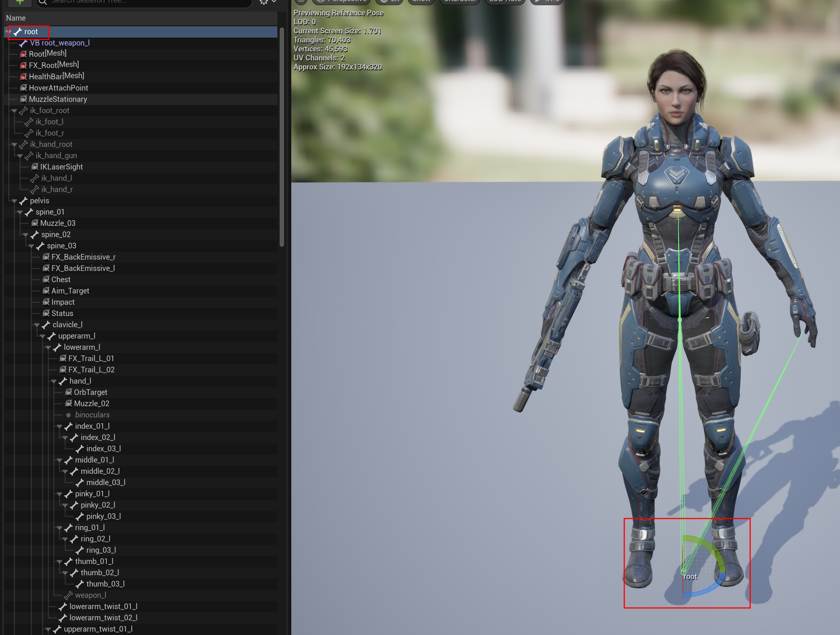
Task: Click the skeleton tree vertical scrollbar
Action: pyautogui.click(x=282, y=137)
